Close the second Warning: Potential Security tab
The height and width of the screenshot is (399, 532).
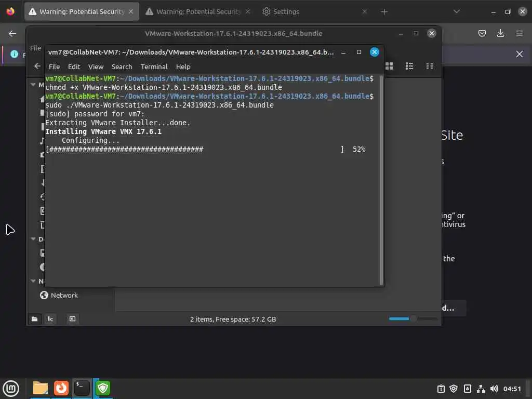pos(248,11)
